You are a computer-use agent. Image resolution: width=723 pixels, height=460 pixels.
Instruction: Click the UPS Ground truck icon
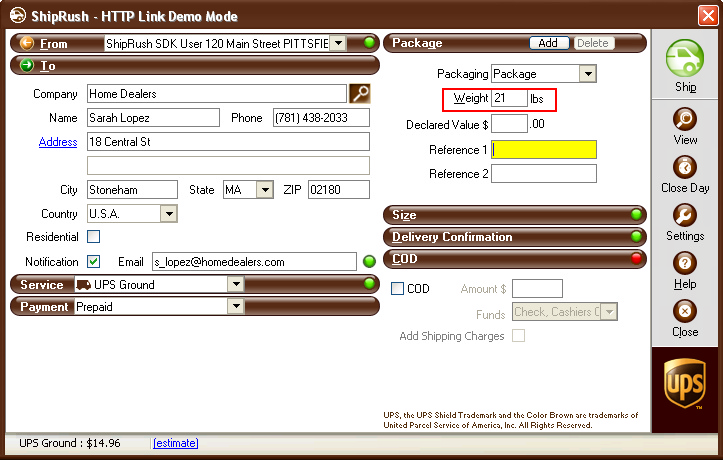83,285
